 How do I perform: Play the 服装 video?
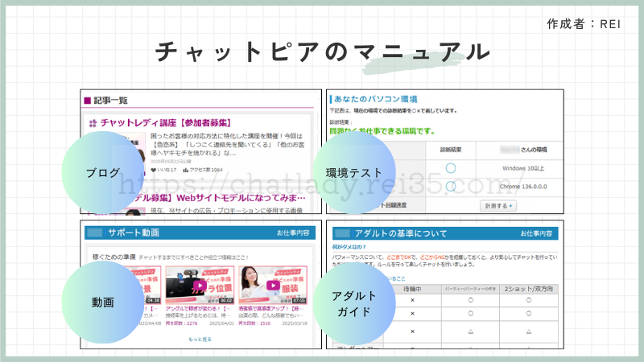click(273, 285)
